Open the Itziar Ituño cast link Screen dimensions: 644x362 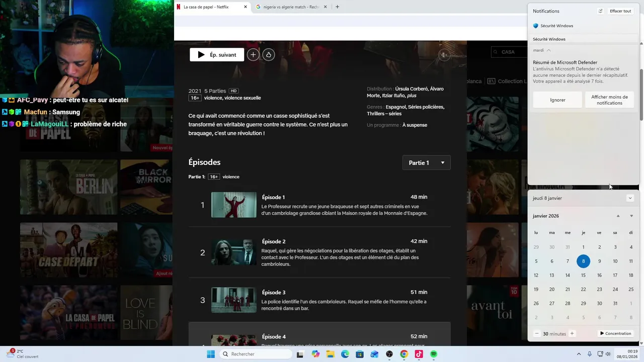click(x=393, y=96)
